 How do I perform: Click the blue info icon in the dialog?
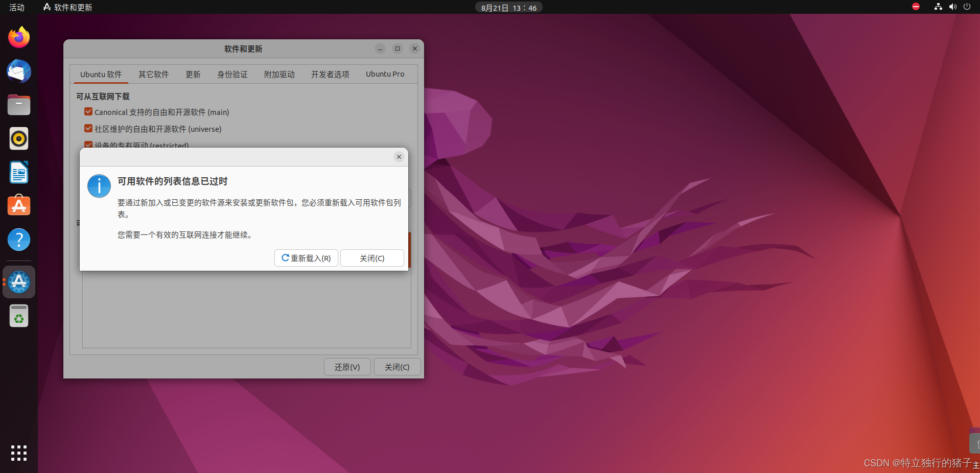tap(99, 186)
